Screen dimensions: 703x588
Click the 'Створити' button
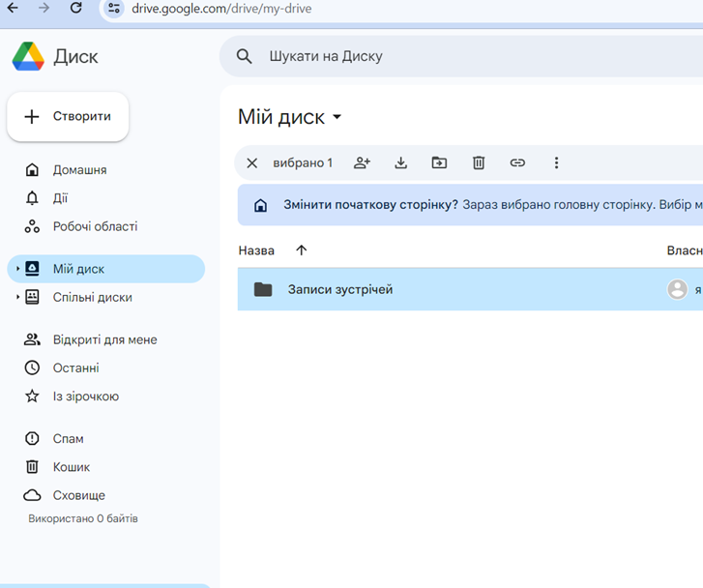tap(68, 117)
